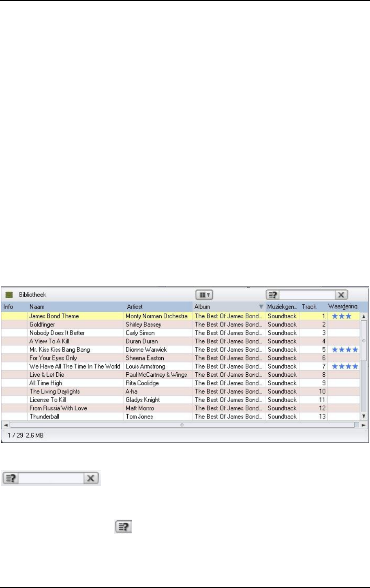Click artist Shirley Bassey
The width and height of the screenshot is (370, 588).
click(143, 324)
